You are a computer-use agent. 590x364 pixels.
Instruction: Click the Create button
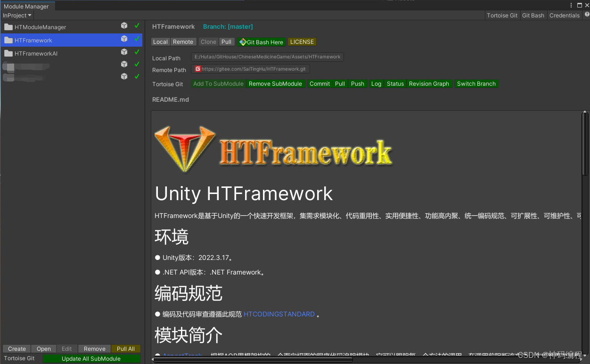point(16,349)
